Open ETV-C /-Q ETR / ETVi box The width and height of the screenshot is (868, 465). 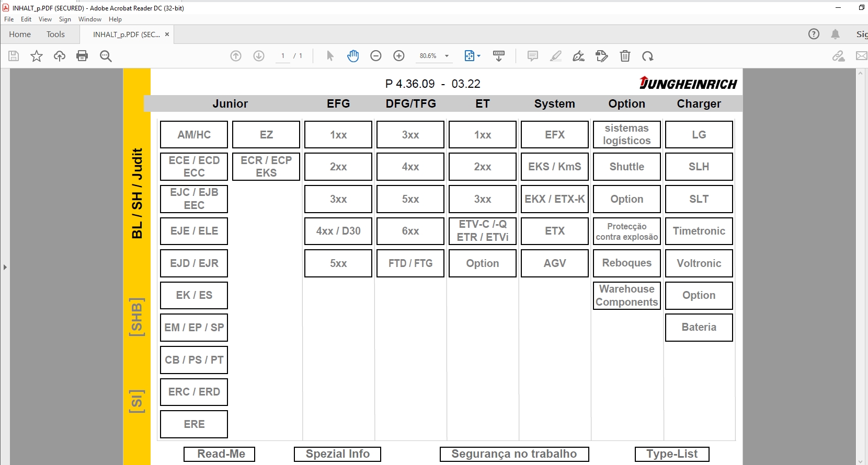coord(483,231)
